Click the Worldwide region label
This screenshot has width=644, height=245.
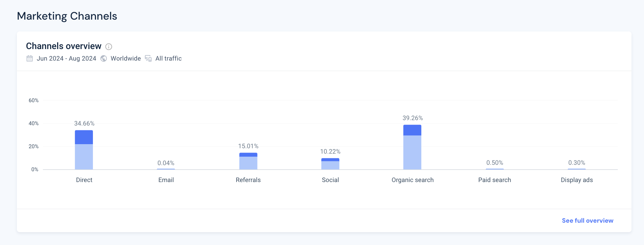point(126,59)
